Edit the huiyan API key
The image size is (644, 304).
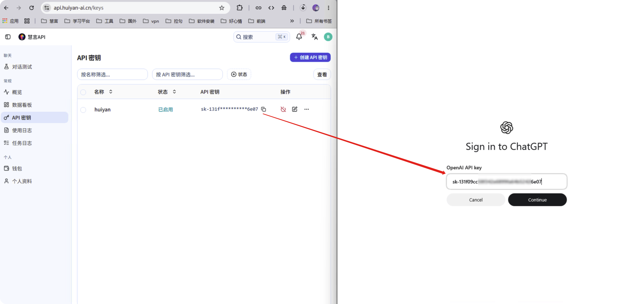coord(295,109)
